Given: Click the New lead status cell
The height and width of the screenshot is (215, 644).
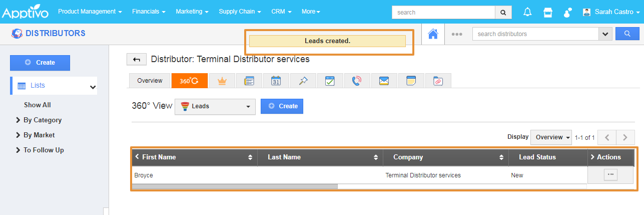Looking at the screenshot, I should [517, 175].
